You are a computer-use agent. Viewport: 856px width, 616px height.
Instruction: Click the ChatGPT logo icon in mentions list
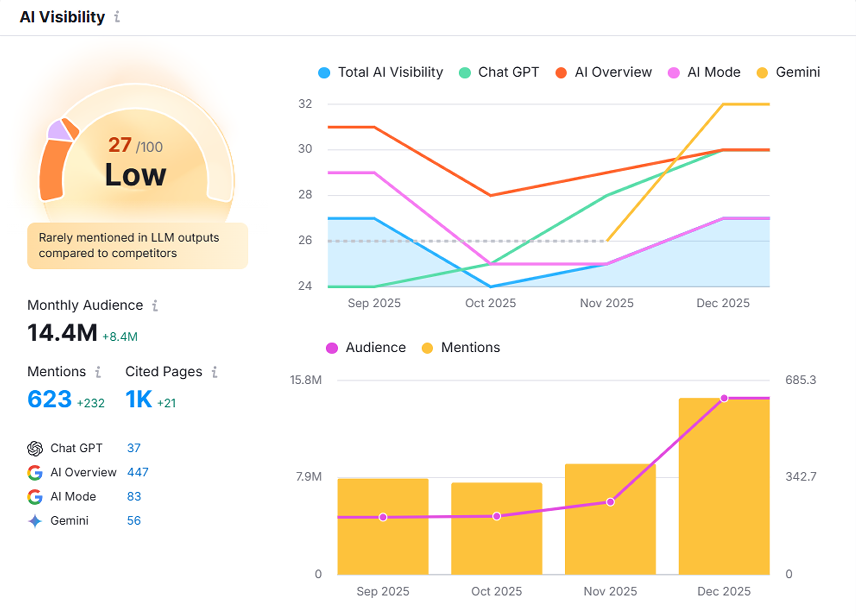click(x=35, y=448)
